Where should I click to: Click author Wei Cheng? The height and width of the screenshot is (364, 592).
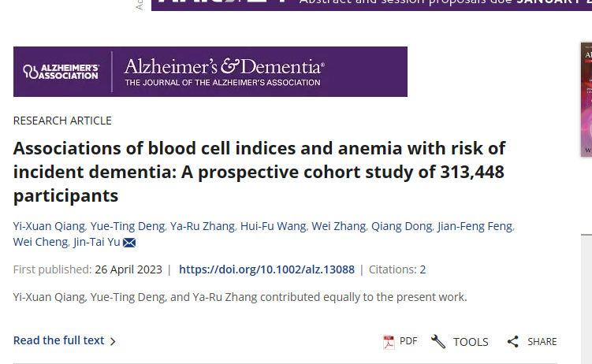coord(39,243)
